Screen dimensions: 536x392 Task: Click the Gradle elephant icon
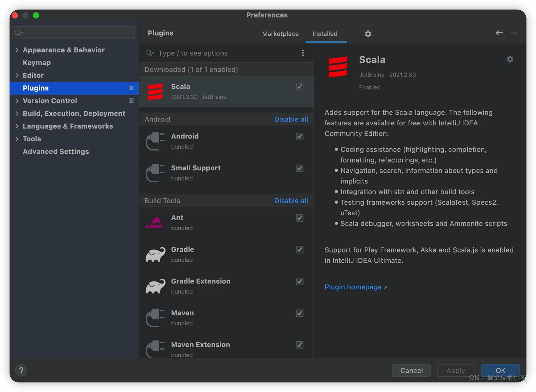pyautogui.click(x=155, y=255)
